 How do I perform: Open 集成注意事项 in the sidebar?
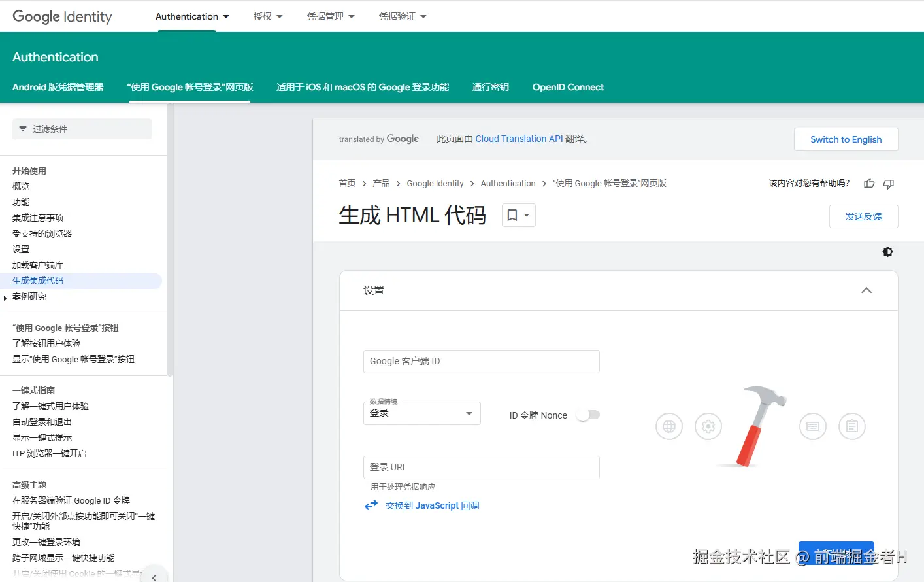tap(38, 218)
